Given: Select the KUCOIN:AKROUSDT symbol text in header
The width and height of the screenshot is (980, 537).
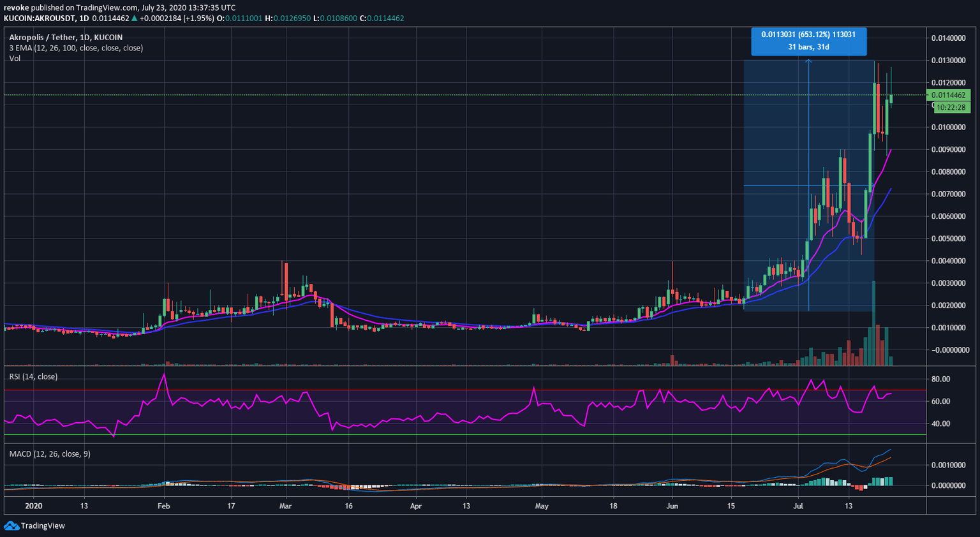Looking at the screenshot, I should click(40, 18).
